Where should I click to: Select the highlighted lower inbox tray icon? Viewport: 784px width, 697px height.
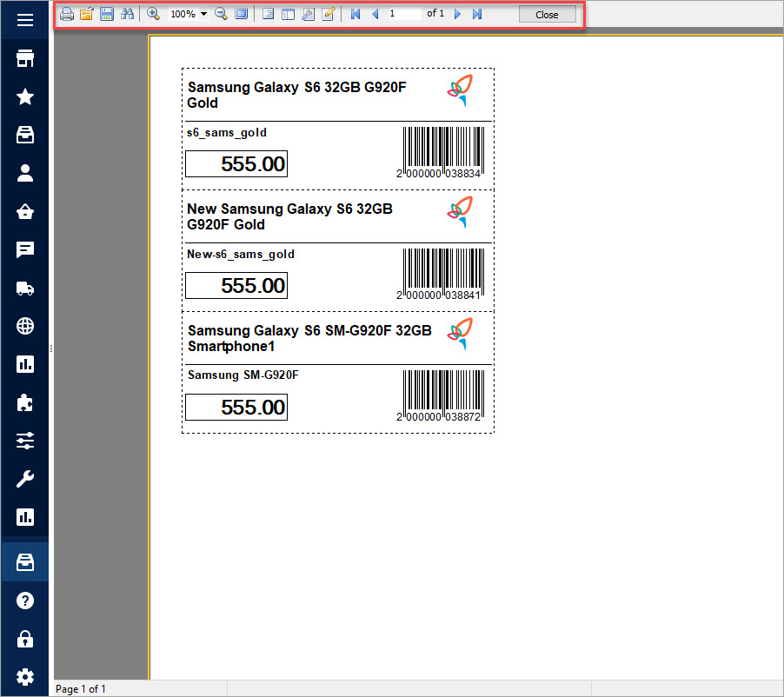click(x=25, y=562)
